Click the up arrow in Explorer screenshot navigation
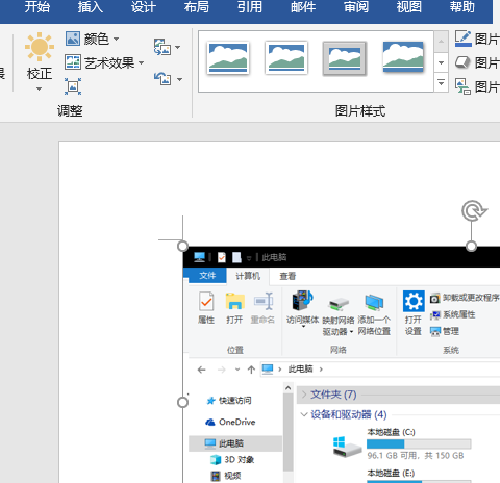 coord(251,369)
